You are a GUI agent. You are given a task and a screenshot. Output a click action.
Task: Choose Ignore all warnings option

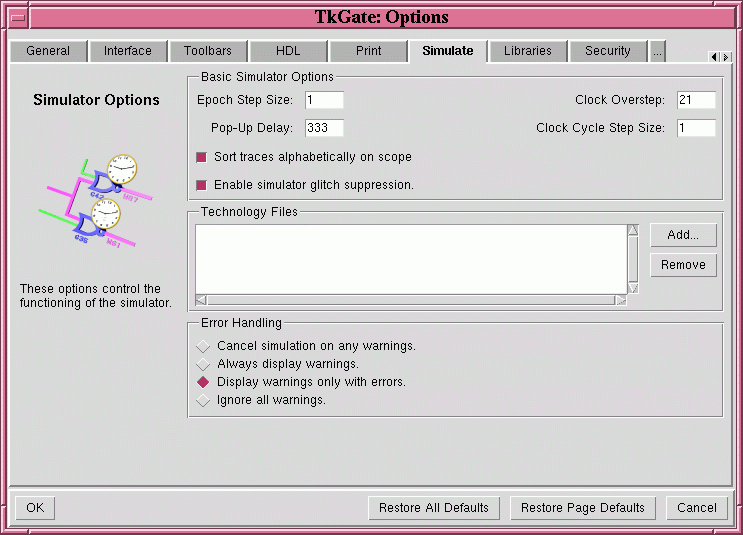[203, 400]
